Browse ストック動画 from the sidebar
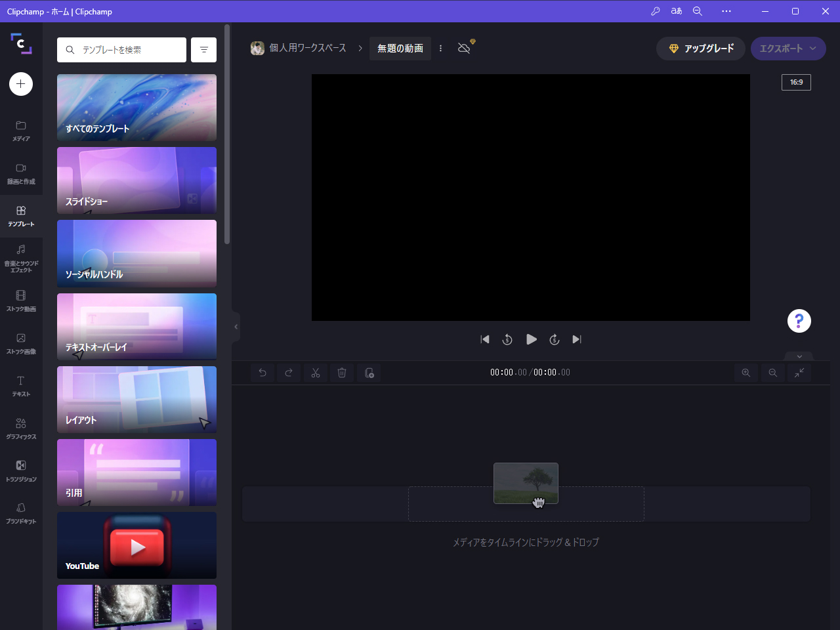840x630 pixels. pos(20,301)
